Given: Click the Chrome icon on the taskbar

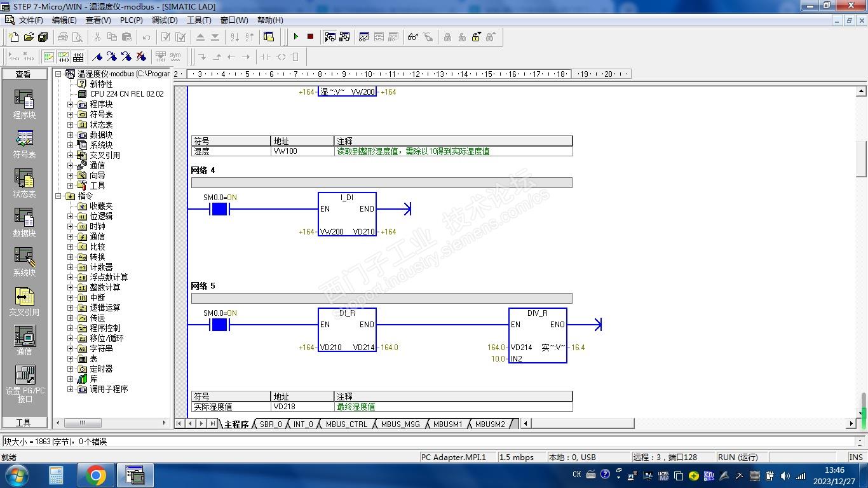Looking at the screenshot, I should coord(95,475).
